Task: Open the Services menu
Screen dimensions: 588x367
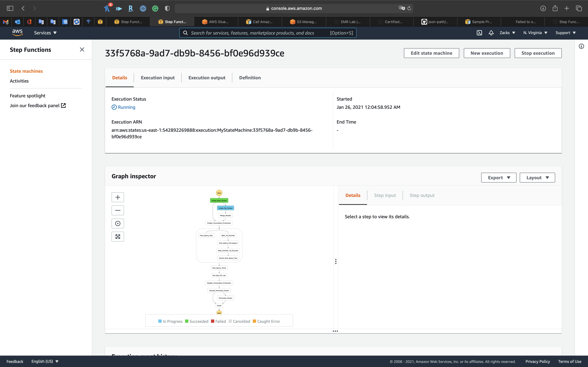Action: click(45, 33)
